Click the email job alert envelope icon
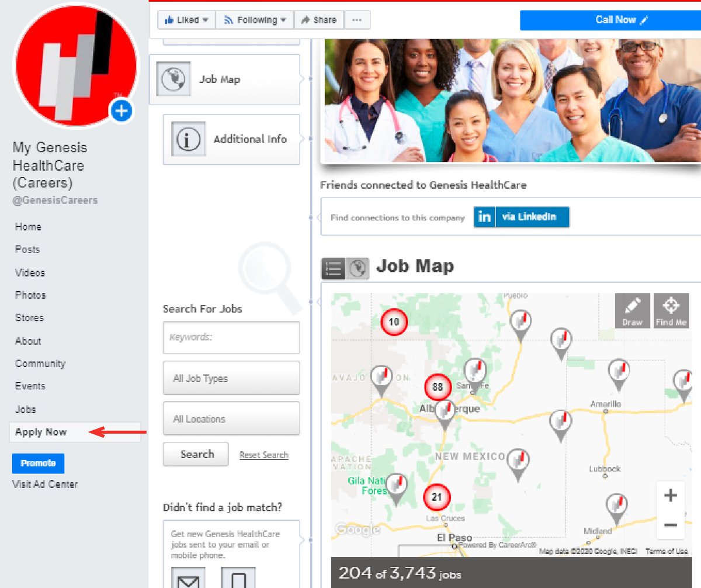701x588 pixels. (188, 577)
